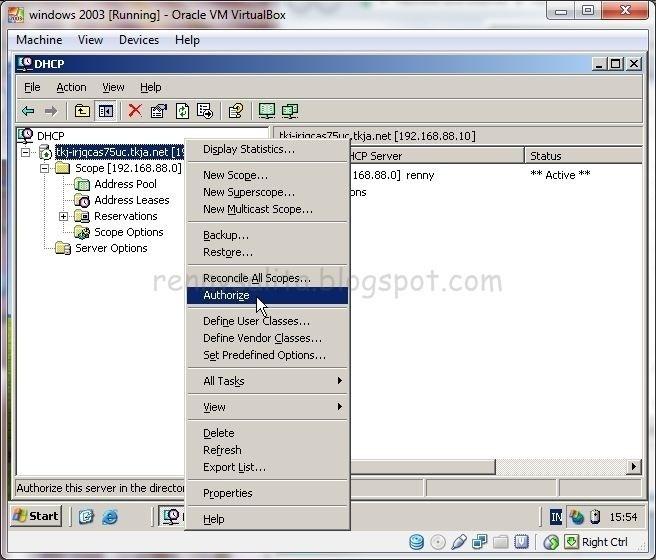656x560 pixels.
Task: Click the VirtualBox shared folders status icon
Action: pyautogui.click(x=500, y=542)
